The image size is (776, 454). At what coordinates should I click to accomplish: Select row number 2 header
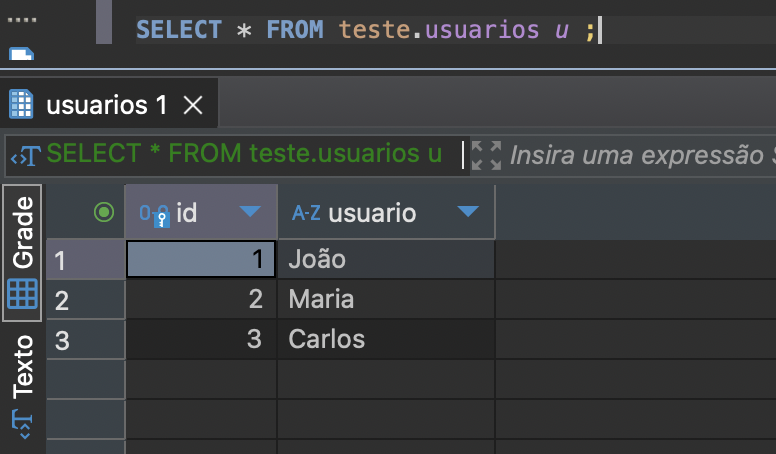86,300
